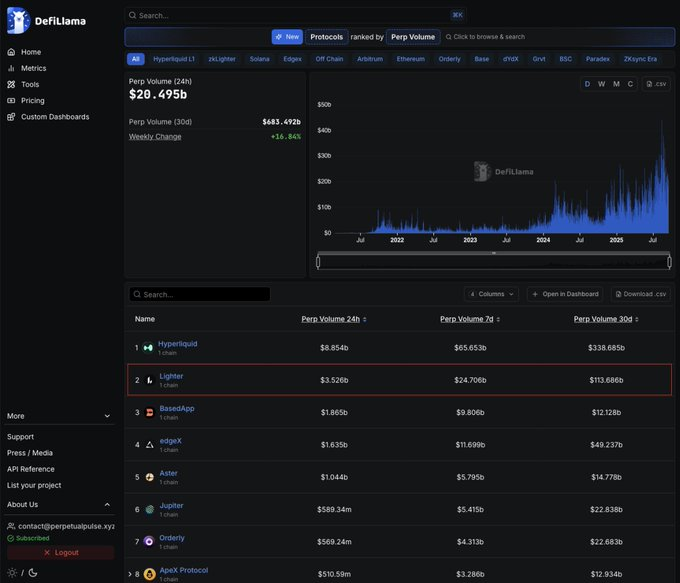Click Download .csv table button
Screen dimensions: 680x583
(x=641, y=294)
